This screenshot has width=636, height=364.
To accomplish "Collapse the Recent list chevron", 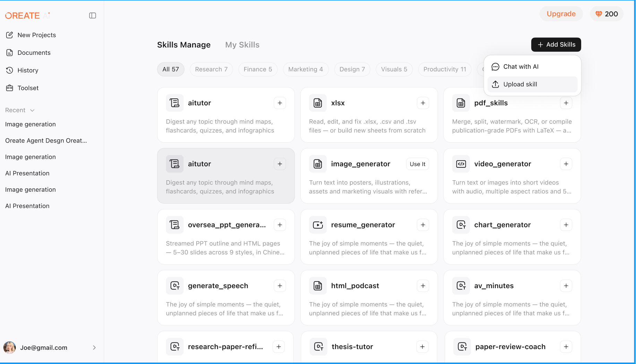I will (32, 110).
